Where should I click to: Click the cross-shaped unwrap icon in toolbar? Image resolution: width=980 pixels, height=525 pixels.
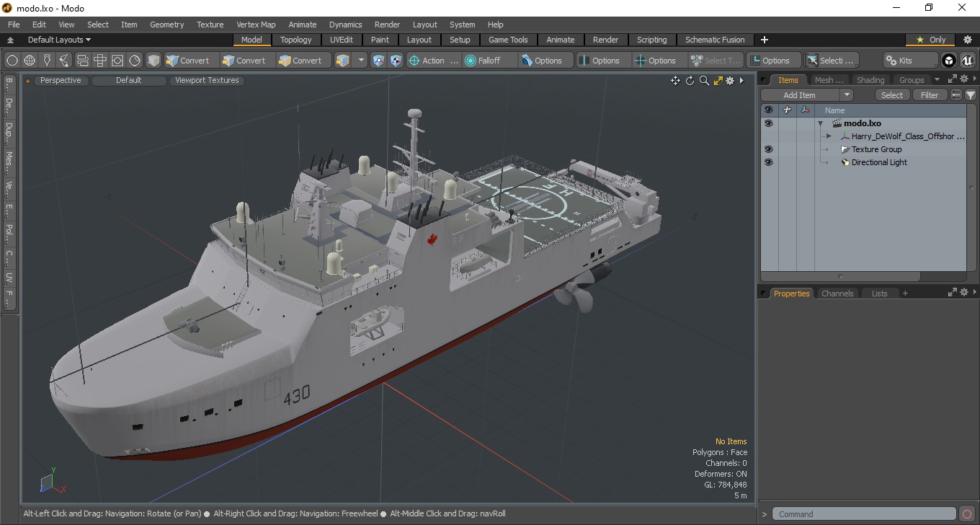[100, 61]
